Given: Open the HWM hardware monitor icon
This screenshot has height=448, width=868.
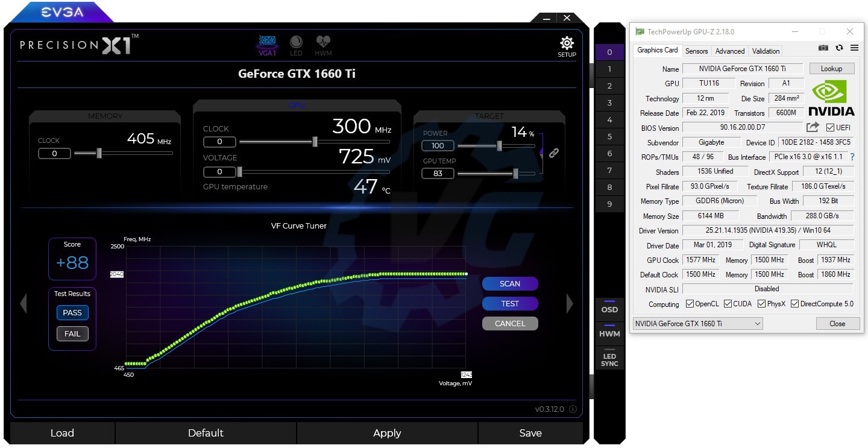Looking at the screenshot, I should (x=323, y=42).
